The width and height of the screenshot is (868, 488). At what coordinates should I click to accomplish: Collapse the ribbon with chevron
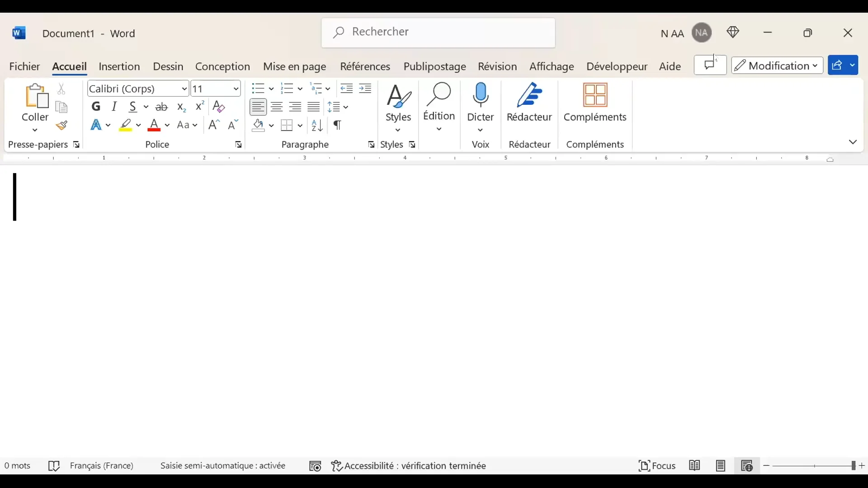853,143
